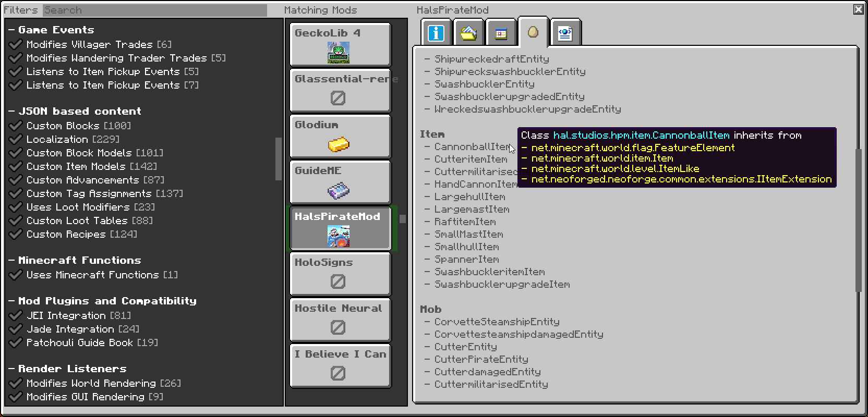Select the HoloSigns mod entry
868x417 pixels.
click(x=340, y=273)
